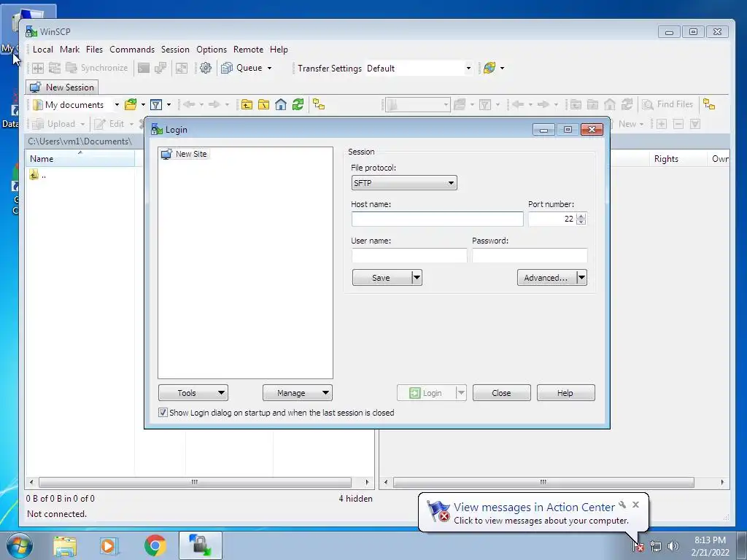Screen dimensions: 747x560
Task: Expand the Queue dropdown arrow
Action: click(x=269, y=68)
